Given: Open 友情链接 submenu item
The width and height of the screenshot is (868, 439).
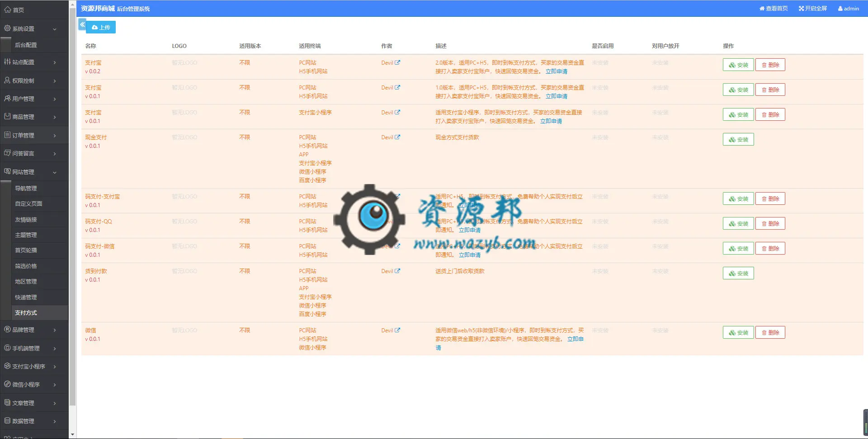Looking at the screenshot, I should click(40, 219).
